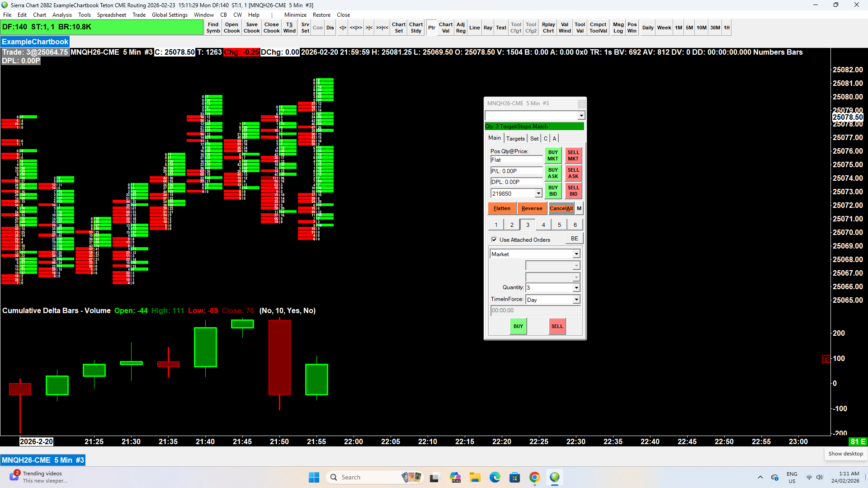Viewport: 868px width, 488px height.
Task: Select the Ray drawing tool
Action: point(487,28)
